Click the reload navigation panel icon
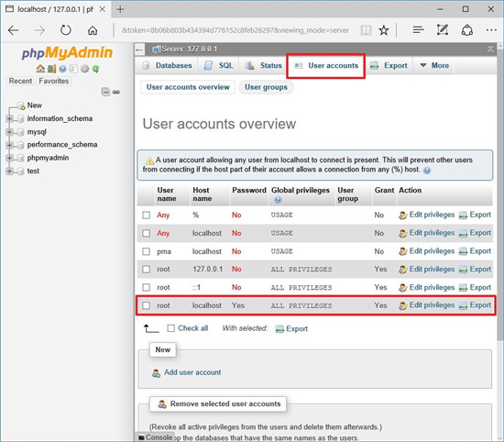 point(96,69)
